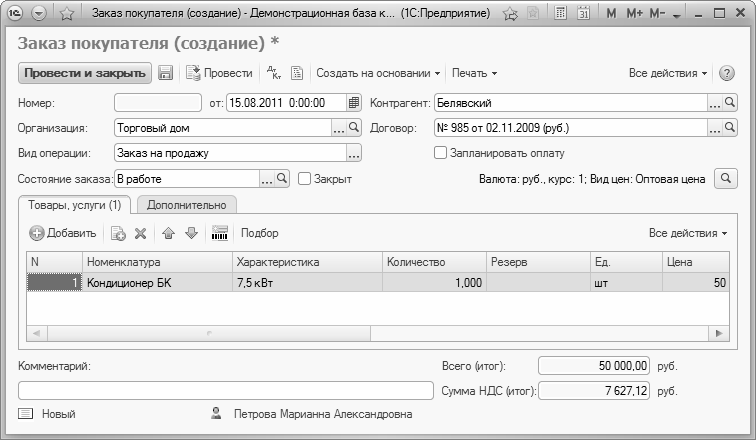Open calendar picker next to date field
This screenshot has width=756, height=440.
tap(353, 103)
